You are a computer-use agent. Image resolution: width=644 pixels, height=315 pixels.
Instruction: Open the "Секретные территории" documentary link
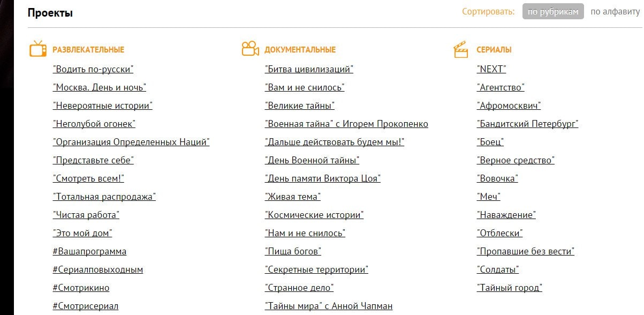[x=316, y=269]
